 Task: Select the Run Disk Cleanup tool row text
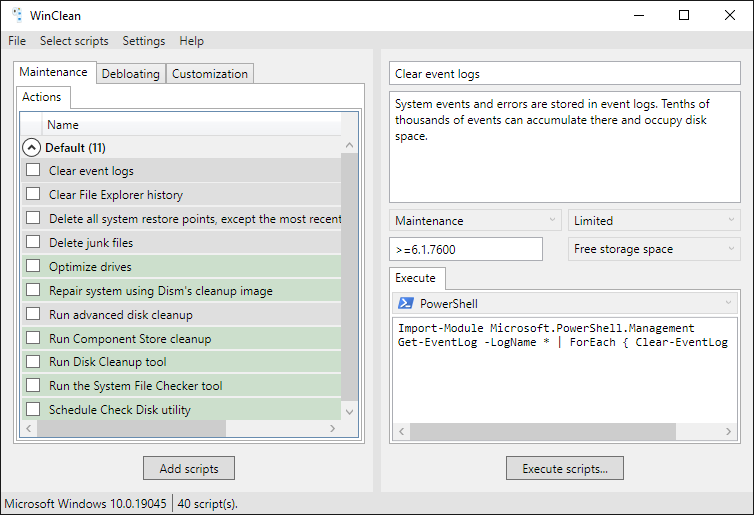click(x=108, y=362)
